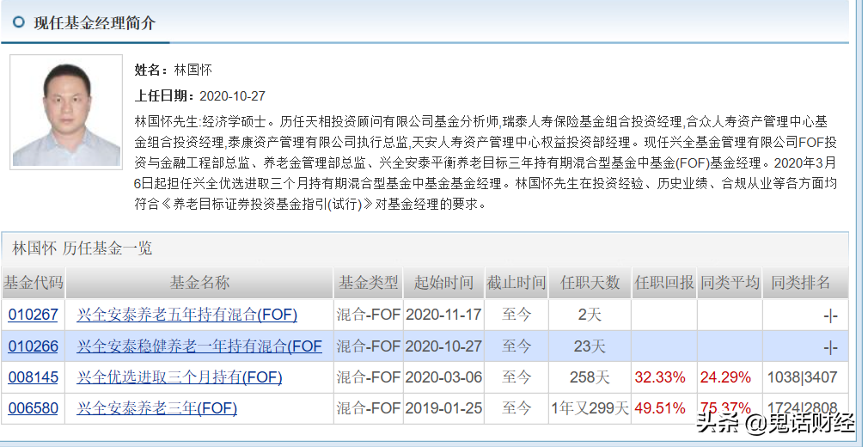The height and width of the screenshot is (447, 868).
Task: Select start date 2020-03-06 cell
Action: tap(444, 377)
